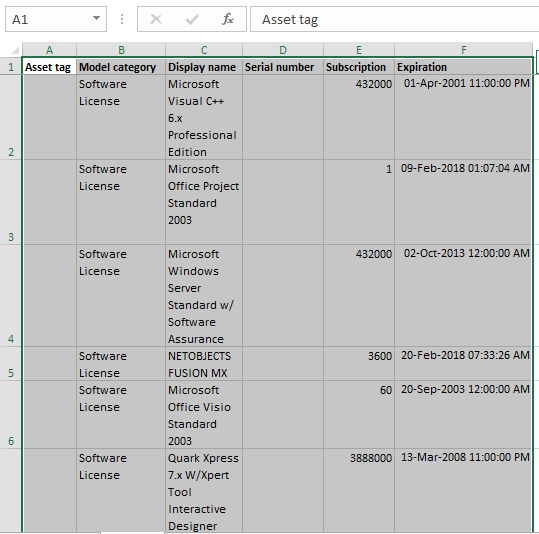
Task: Click the Select All corner triangle
Action: click(15, 51)
